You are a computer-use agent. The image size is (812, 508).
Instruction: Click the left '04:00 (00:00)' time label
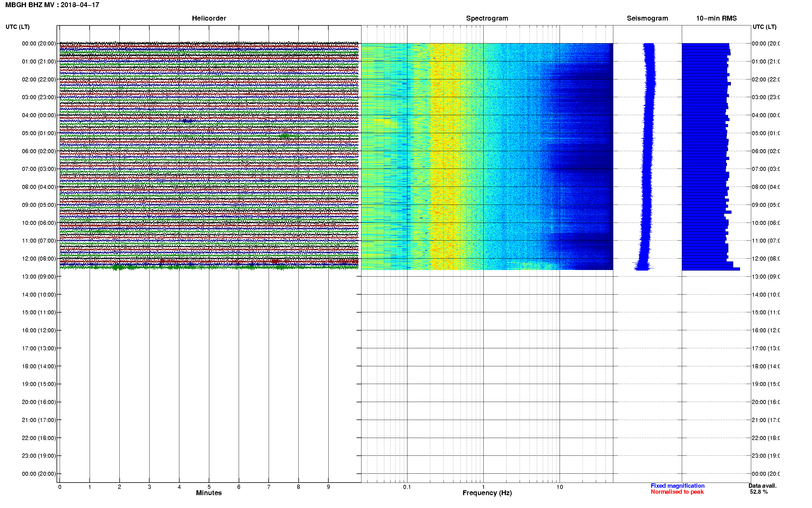39,115
